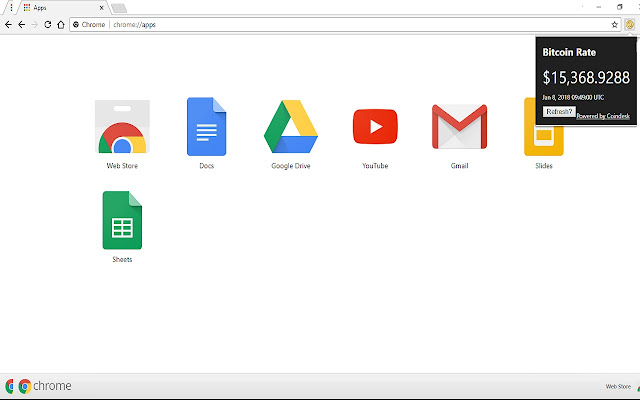The image size is (640, 400).
Task: Minimize the Chrome window
Action: point(599,7)
